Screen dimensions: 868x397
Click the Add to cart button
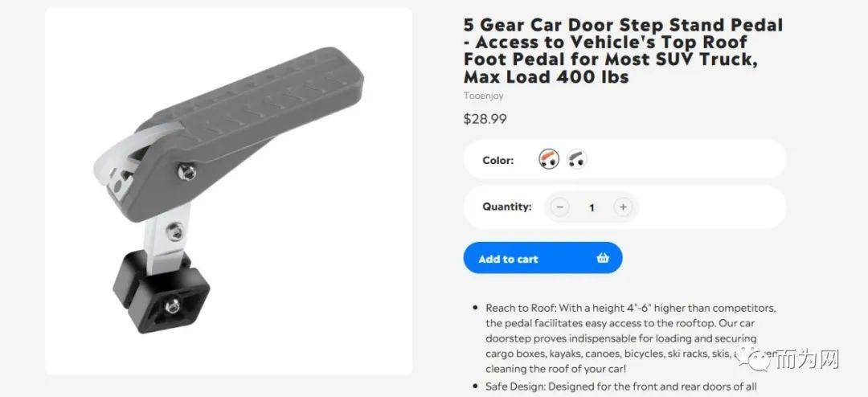pyautogui.click(x=543, y=258)
